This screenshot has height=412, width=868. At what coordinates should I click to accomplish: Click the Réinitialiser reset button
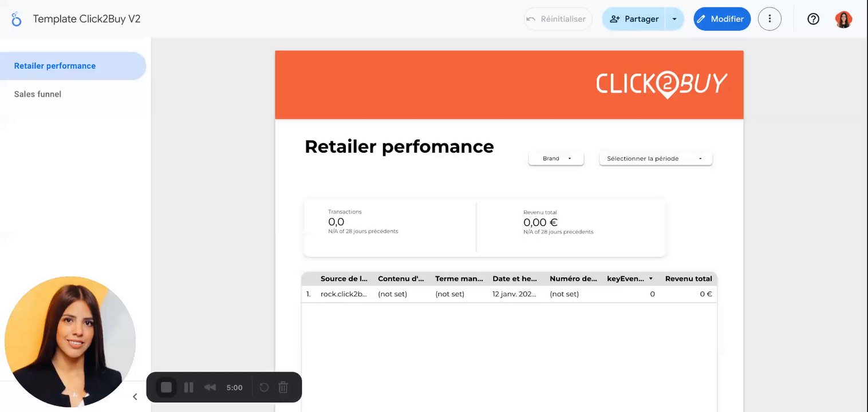(558, 19)
